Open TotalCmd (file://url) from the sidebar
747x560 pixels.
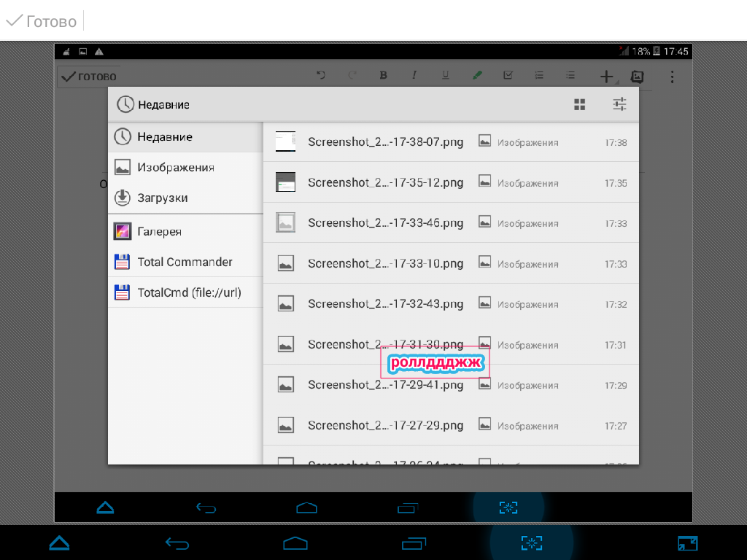click(185, 292)
